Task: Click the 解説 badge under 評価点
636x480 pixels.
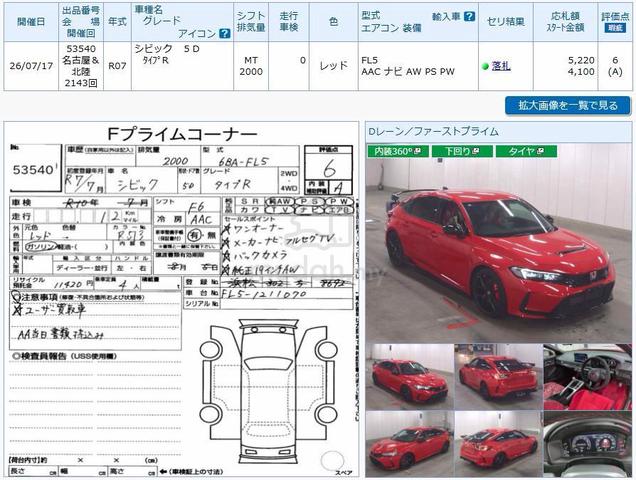Action: [615, 28]
